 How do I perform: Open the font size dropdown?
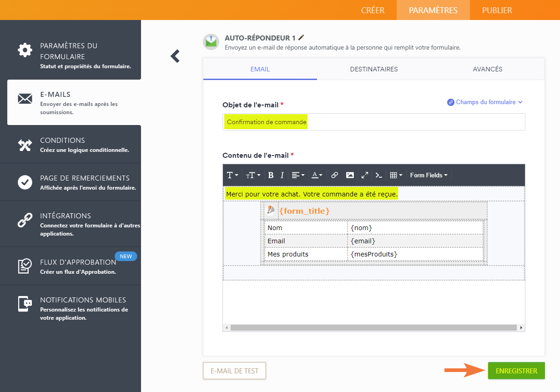(253, 176)
